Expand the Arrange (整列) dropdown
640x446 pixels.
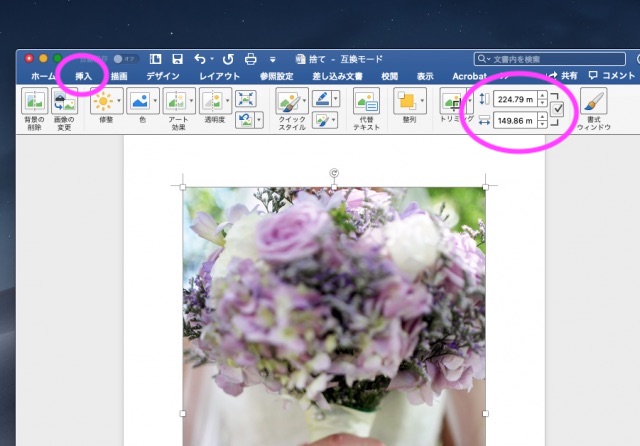point(421,100)
